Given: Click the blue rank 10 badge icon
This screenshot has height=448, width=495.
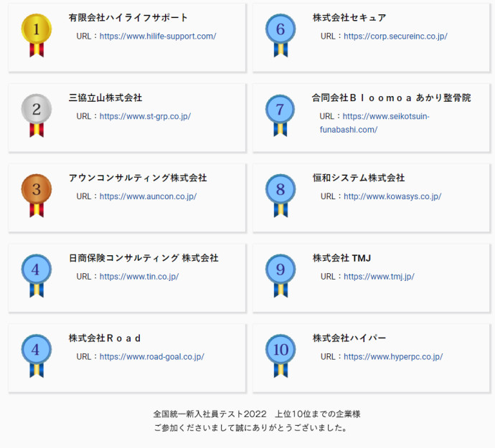Looking at the screenshot, I should [280, 356].
